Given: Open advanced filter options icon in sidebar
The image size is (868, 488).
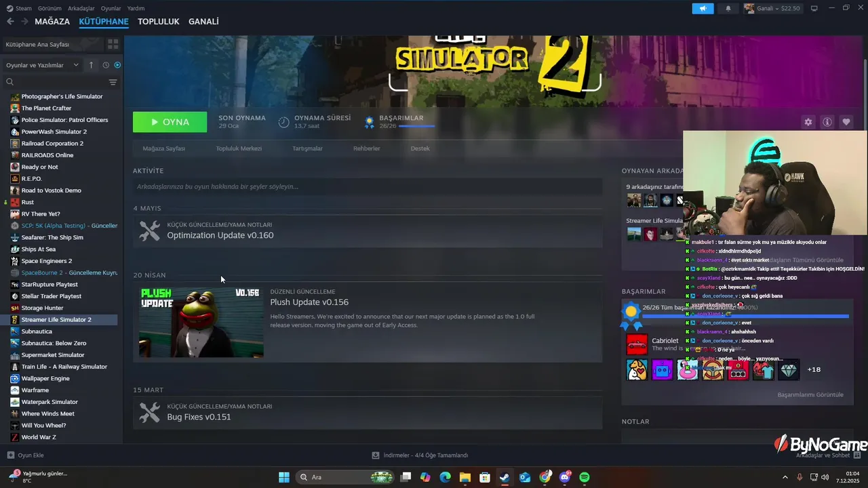Looking at the screenshot, I should click(x=113, y=82).
